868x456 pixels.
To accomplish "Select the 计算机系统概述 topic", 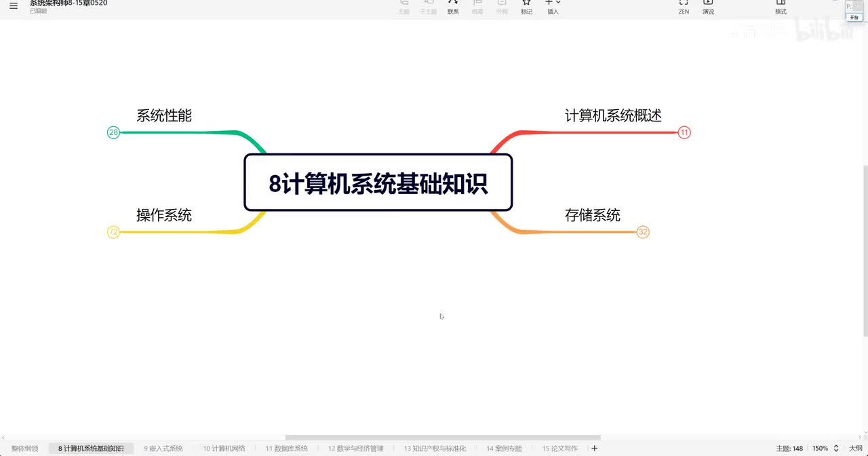I will pos(613,115).
